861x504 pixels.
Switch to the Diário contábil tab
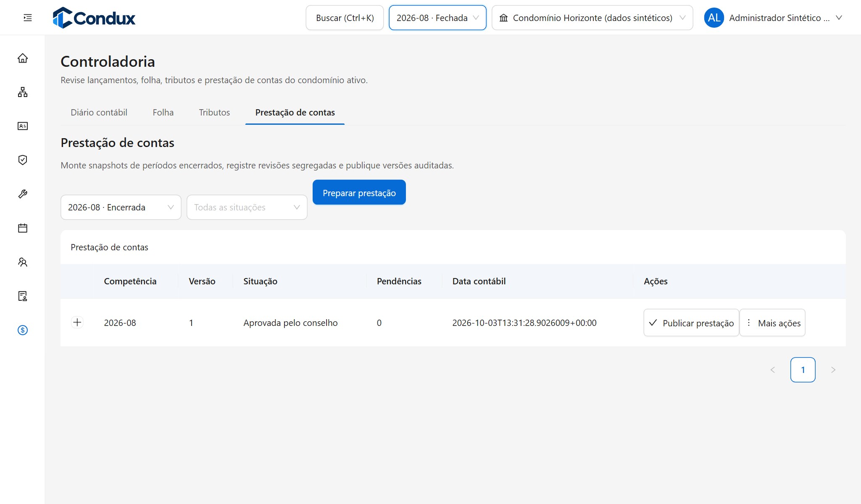click(99, 113)
